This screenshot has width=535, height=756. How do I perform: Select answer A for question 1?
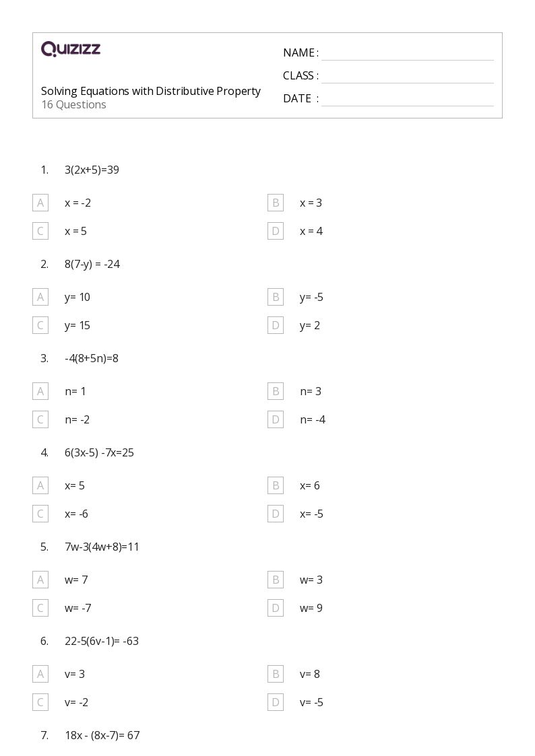(x=40, y=203)
